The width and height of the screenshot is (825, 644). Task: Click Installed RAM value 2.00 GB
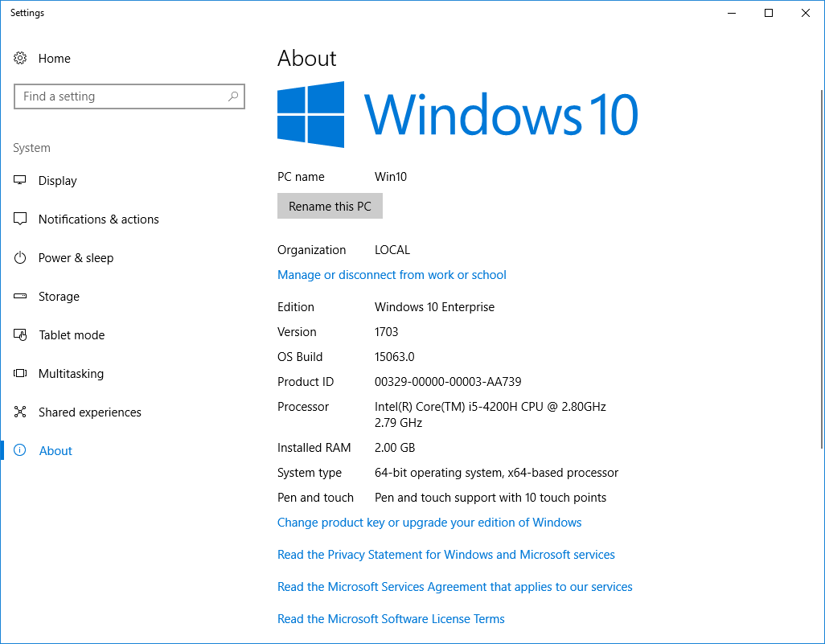395,448
